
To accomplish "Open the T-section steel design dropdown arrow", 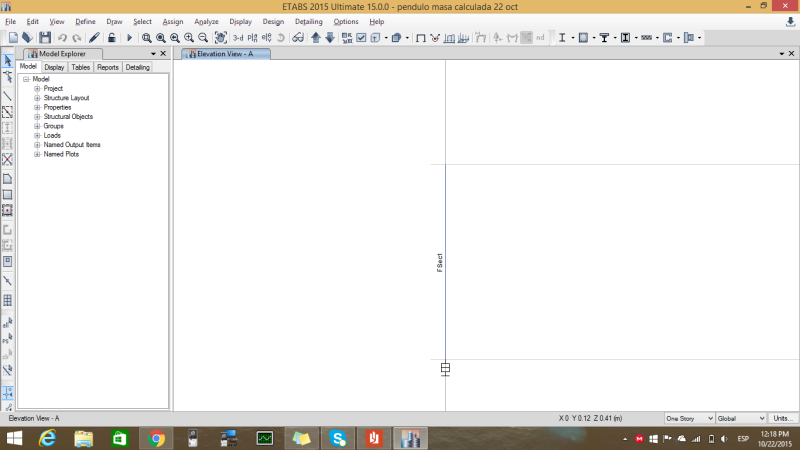I will click(615, 38).
